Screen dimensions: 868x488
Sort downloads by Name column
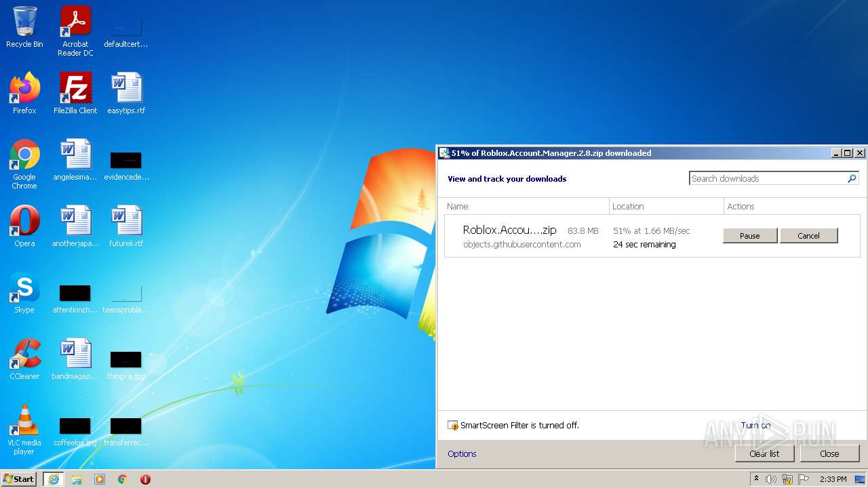click(x=526, y=206)
